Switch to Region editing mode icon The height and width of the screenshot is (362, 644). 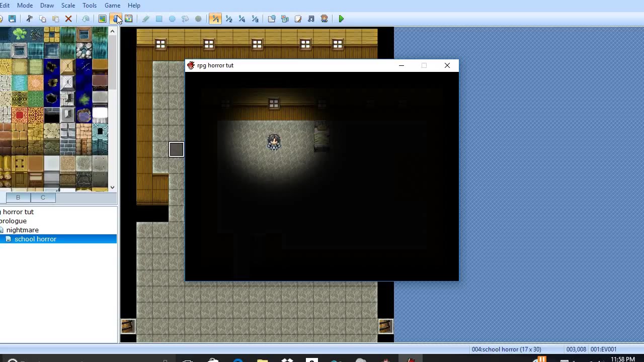click(x=128, y=19)
